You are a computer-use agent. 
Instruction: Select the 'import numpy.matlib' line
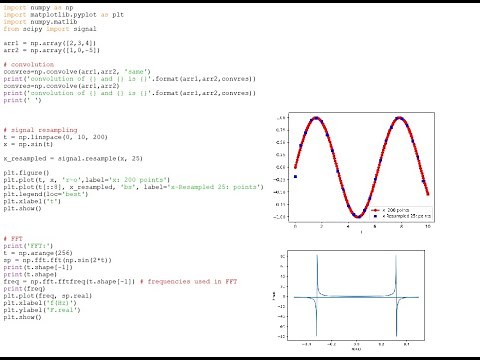40,22
